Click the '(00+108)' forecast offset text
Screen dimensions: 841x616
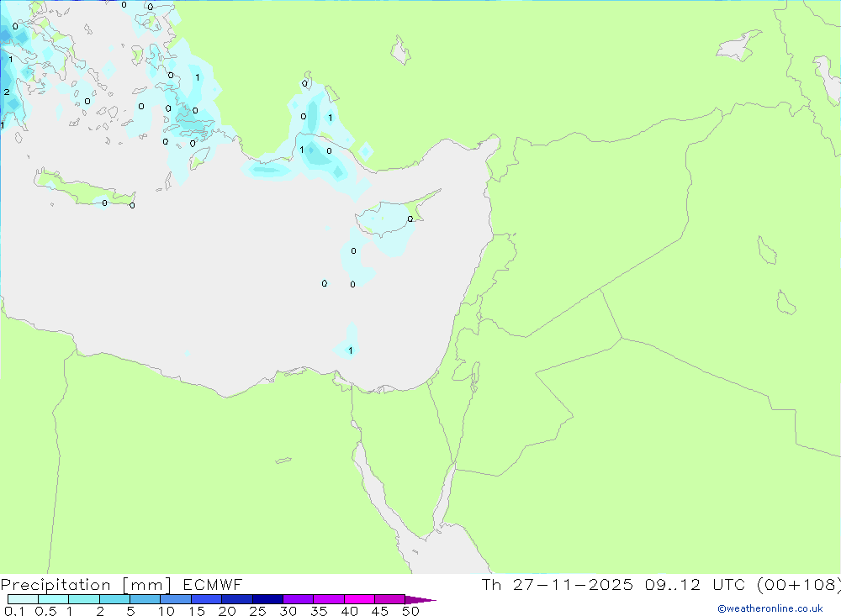pos(798,585)
